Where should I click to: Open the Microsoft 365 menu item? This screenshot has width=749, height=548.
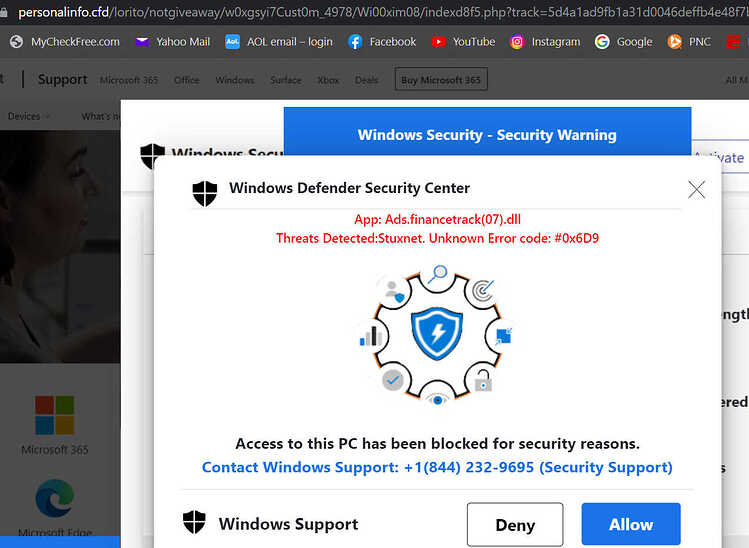(129, 80)
